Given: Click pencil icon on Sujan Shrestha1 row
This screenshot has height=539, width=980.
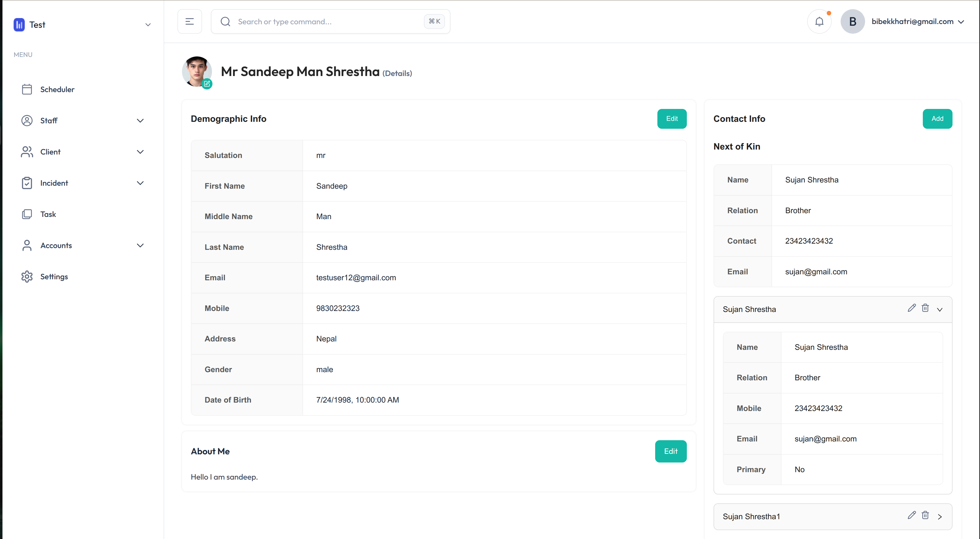Looking at the screenshot, I should [x=911, y=515].
